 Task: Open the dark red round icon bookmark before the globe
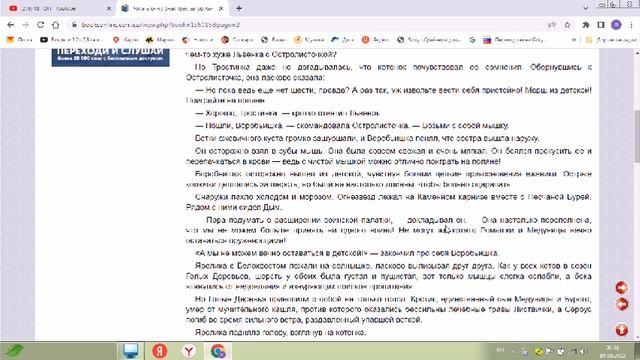pos(237,40)
